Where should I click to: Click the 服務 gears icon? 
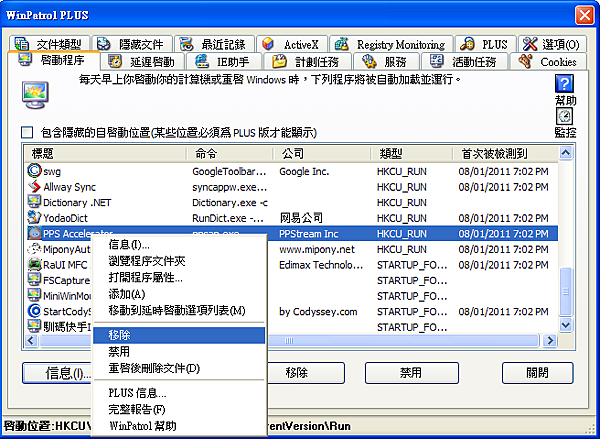click(x=369, y=61)
